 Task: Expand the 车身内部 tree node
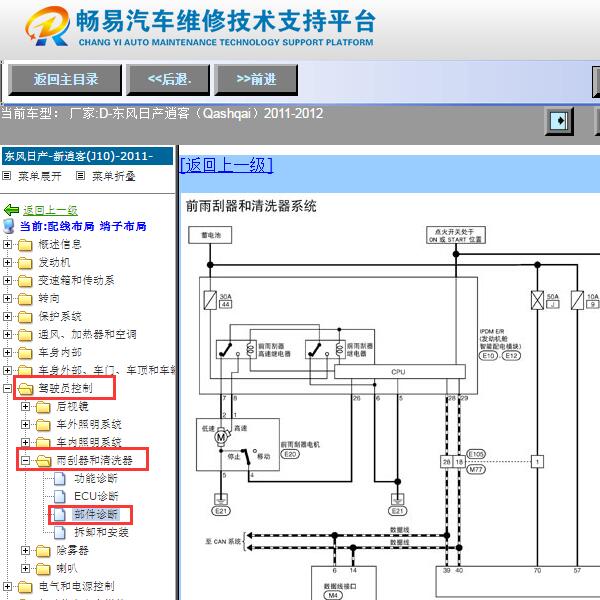(7, 352)
